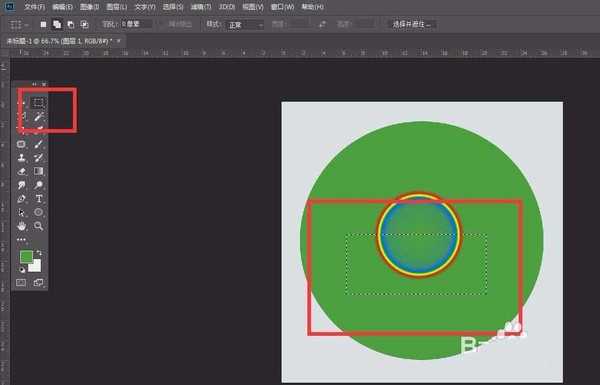This screenshot has width=600, height=385.
Task: Select the Ellipse shape tool
Action: (39, 212)
